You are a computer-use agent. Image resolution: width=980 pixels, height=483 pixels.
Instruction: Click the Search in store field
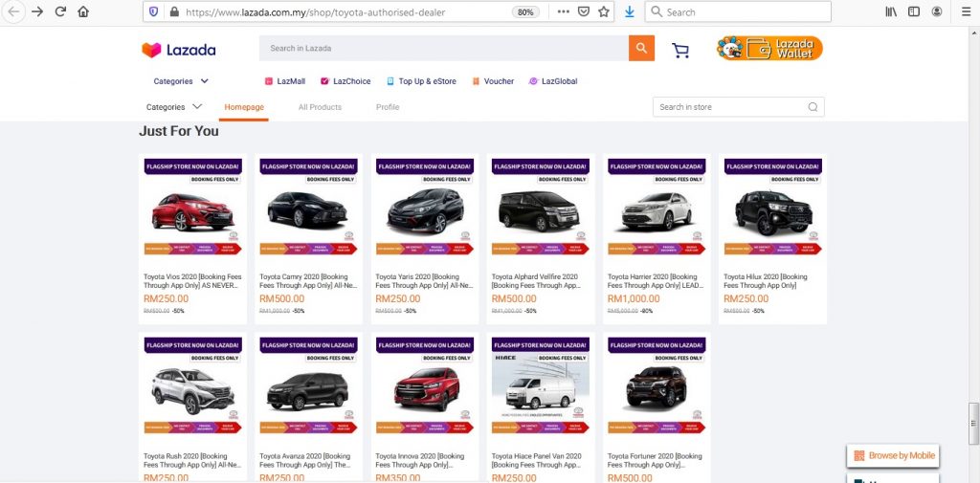pos(738,107)
